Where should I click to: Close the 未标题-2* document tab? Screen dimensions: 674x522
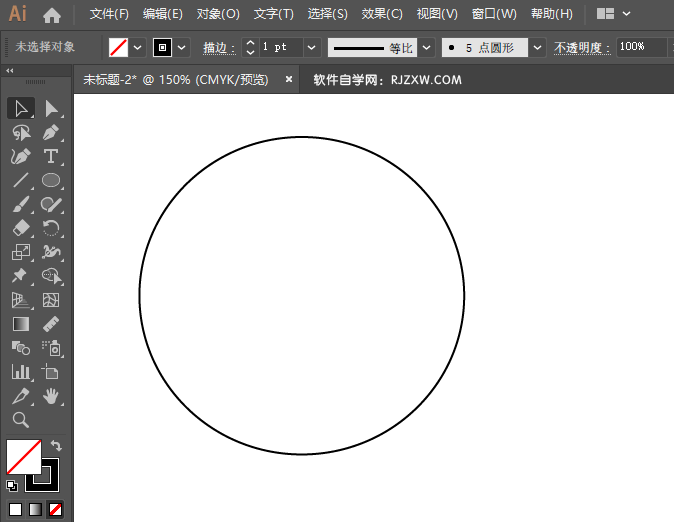coord(289,79)
